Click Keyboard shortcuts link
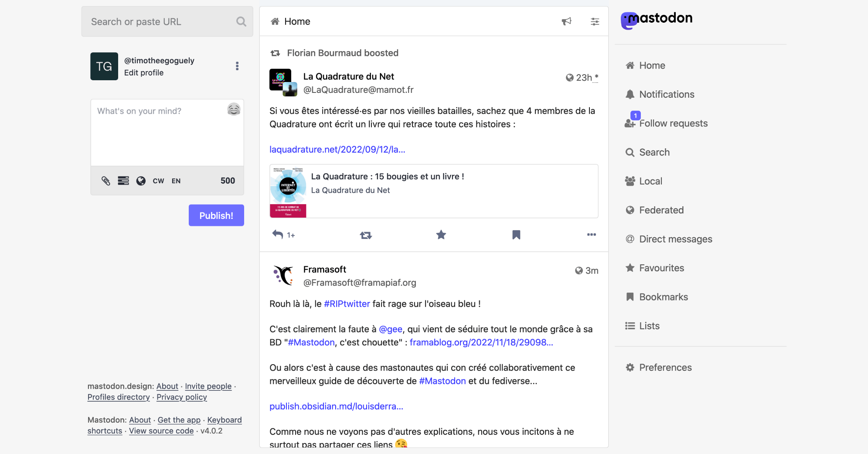868x454 pixels. coord(225,420)
